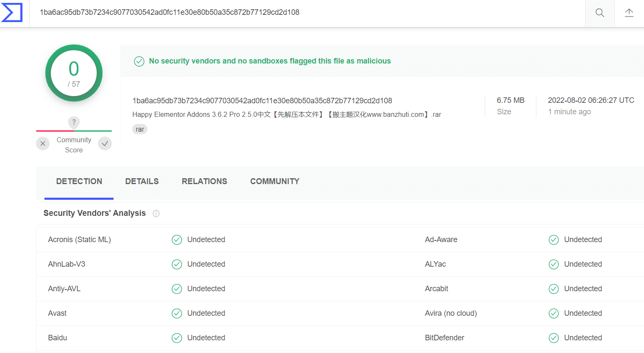Click the search magnifier icon

coord(600,13)
